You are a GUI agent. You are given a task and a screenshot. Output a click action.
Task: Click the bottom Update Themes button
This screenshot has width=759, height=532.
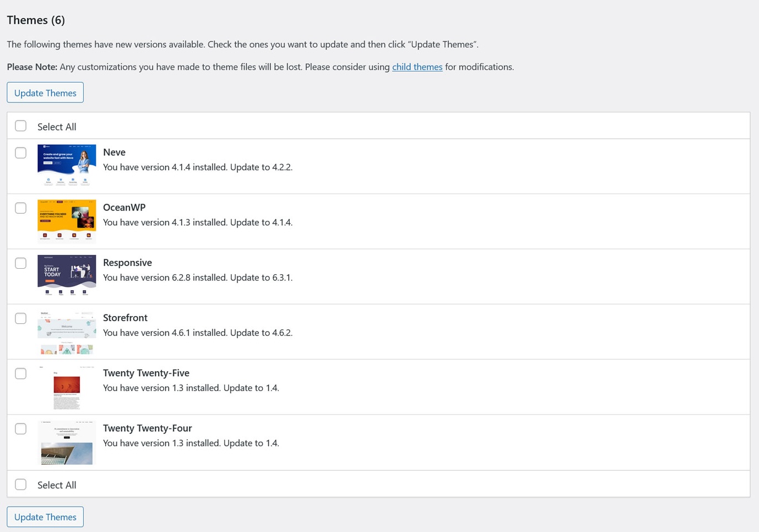(x=45, y=516)
